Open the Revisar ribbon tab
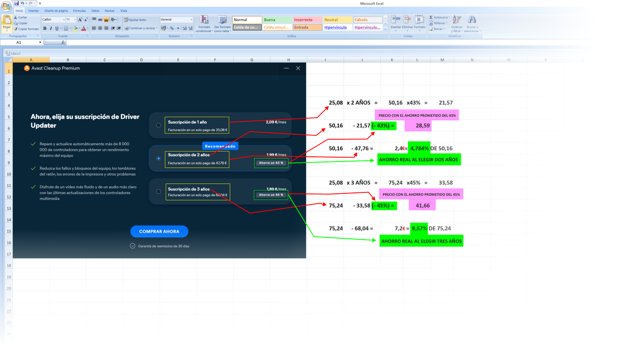This screenshot has height=364, width=617. click(110, 11)
